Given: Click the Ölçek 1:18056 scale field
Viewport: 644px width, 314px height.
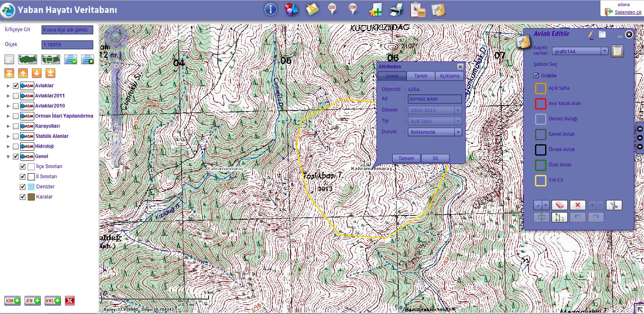Looking at the screenshot, I should (x=67, y=45).
